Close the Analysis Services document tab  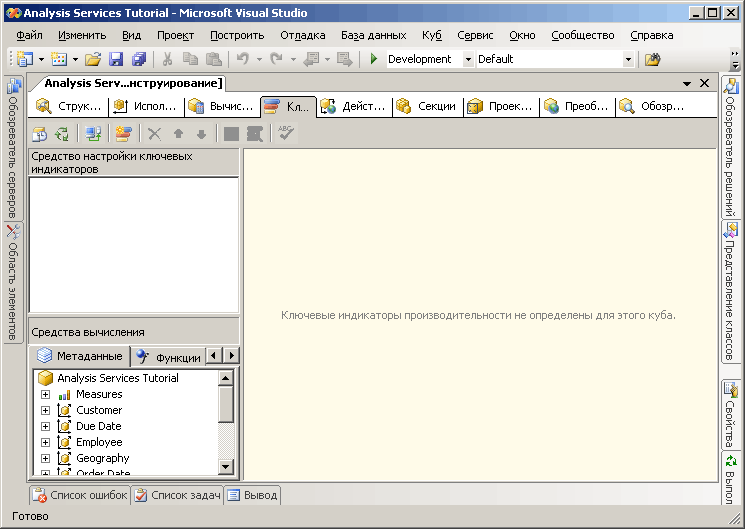point(705,83)
